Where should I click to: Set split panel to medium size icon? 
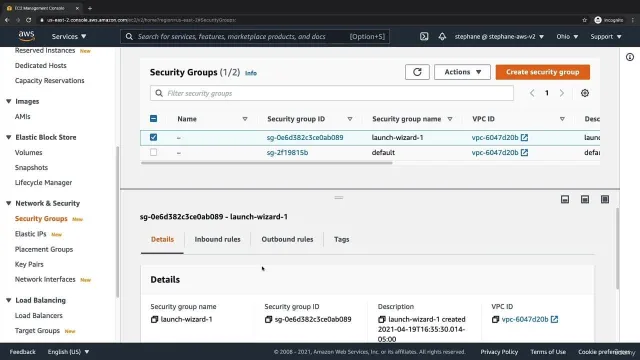click(x=585, y=199)
